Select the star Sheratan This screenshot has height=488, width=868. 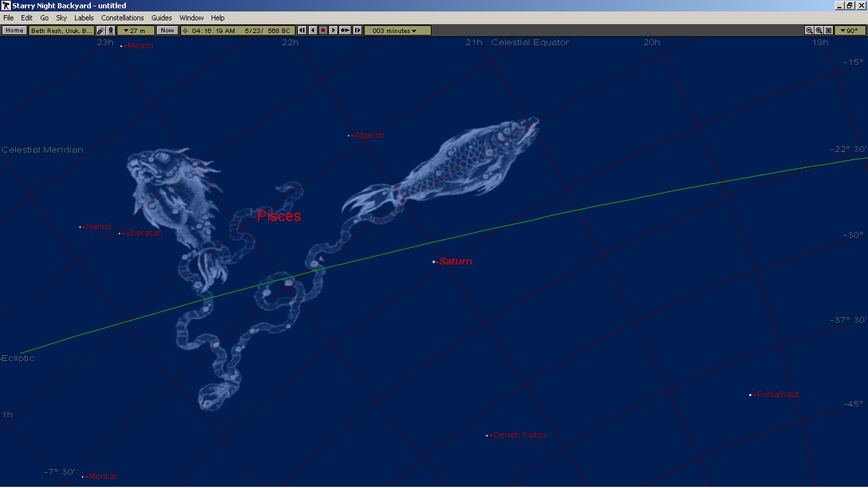click(x=120, y=233)
